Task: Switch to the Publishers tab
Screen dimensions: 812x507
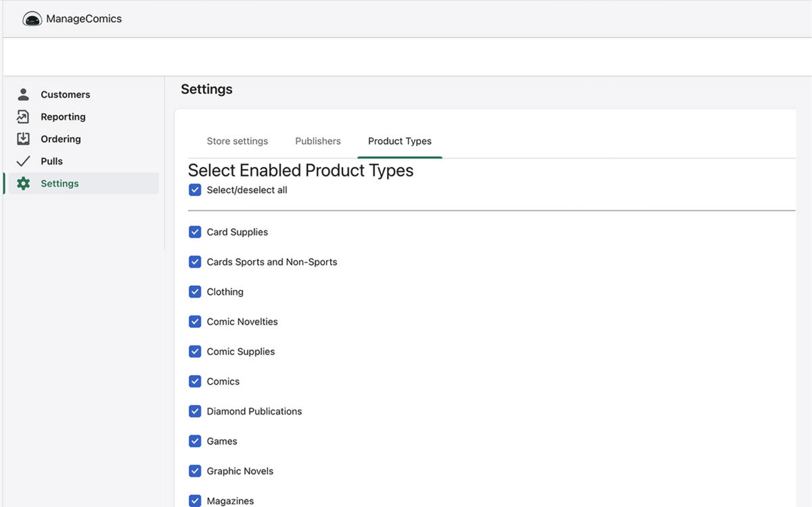Action: [318, 141]
